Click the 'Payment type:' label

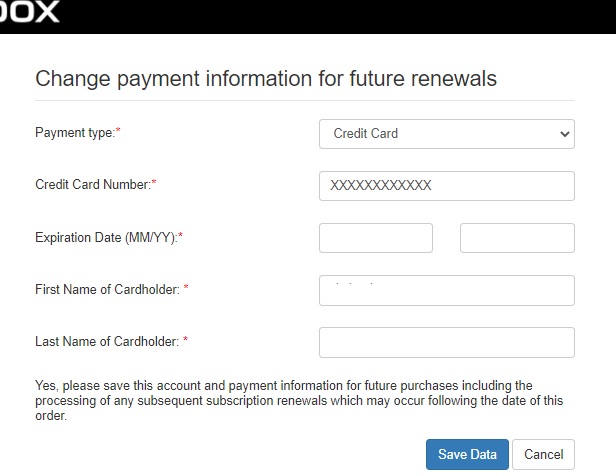(75, 133)
